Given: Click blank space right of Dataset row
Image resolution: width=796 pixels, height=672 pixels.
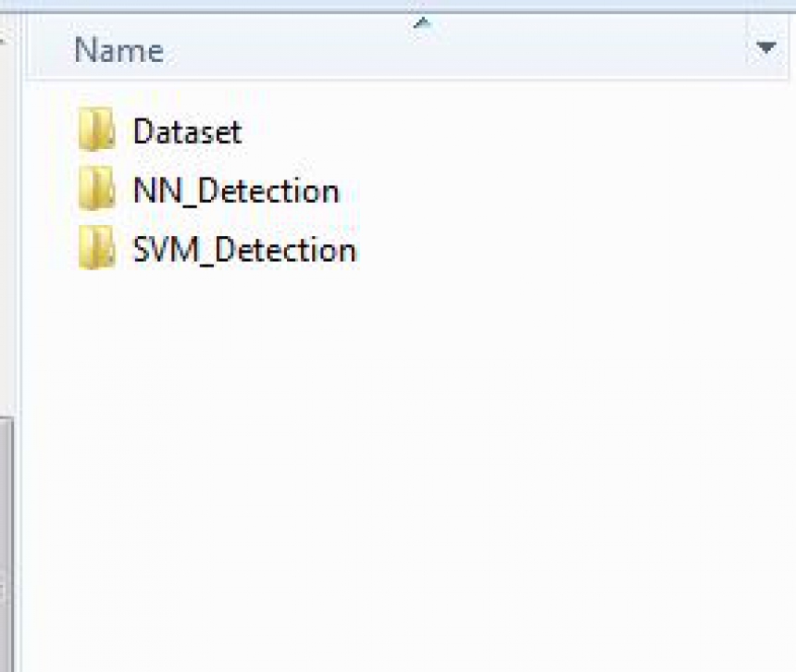Looking at the screenshot, I should [507, 131].
